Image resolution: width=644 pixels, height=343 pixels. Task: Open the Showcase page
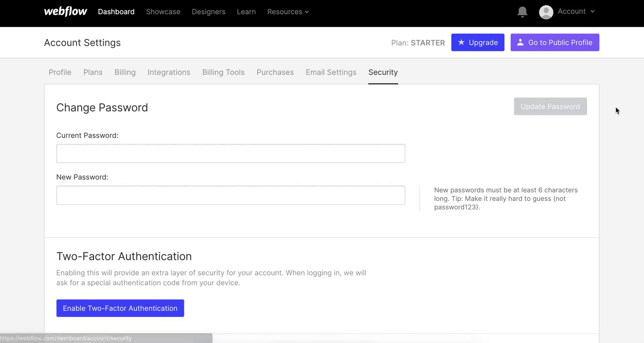click(x=163, y=12)
